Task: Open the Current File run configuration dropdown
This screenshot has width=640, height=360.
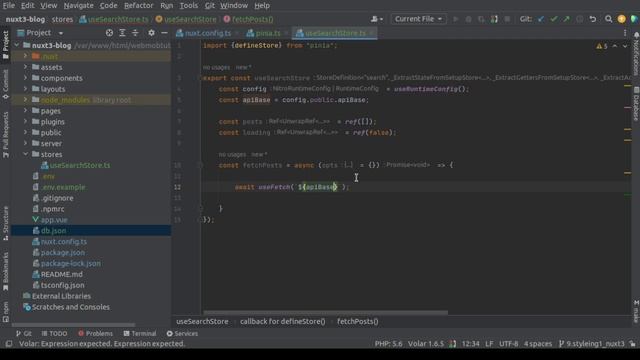Action: (x=418, y=19)
